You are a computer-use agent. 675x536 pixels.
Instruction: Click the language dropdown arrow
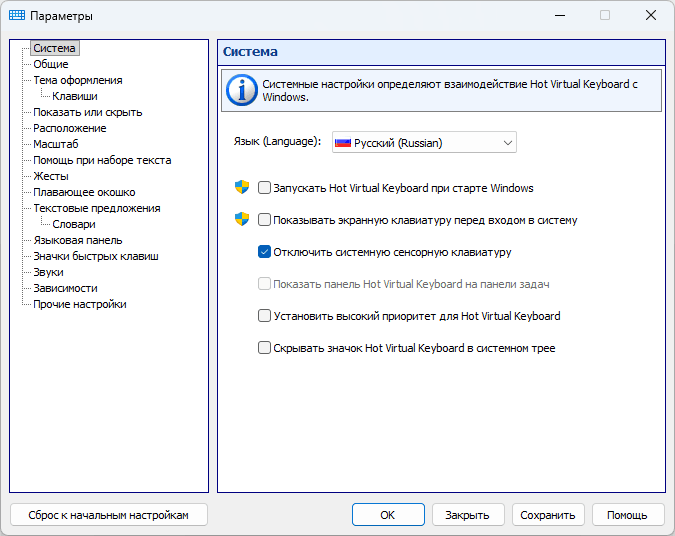click(x=508, y=143)
